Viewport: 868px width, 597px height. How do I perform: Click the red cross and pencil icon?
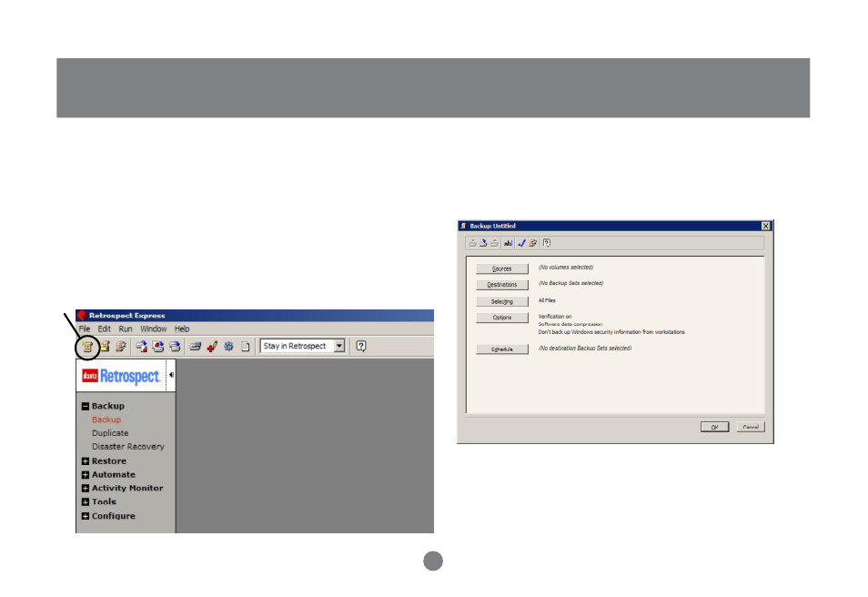click(x=212, y=347)
